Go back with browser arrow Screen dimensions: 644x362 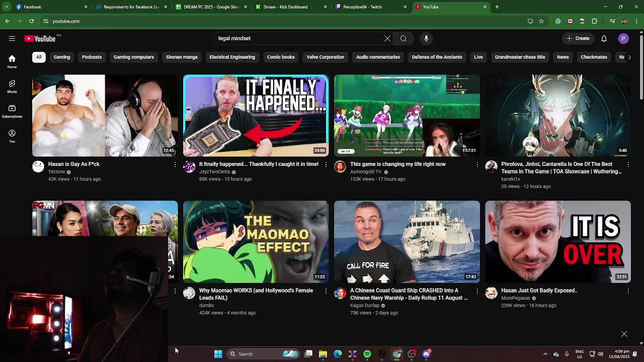click(x=7, y=21)
